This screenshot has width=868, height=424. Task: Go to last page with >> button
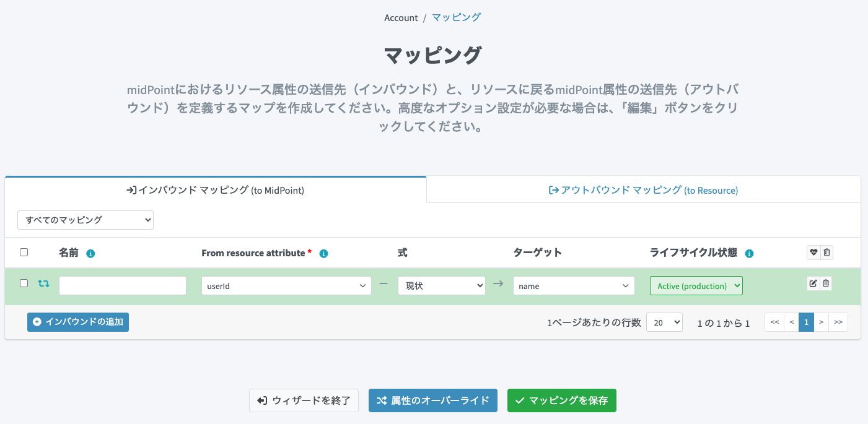(838, 322)
